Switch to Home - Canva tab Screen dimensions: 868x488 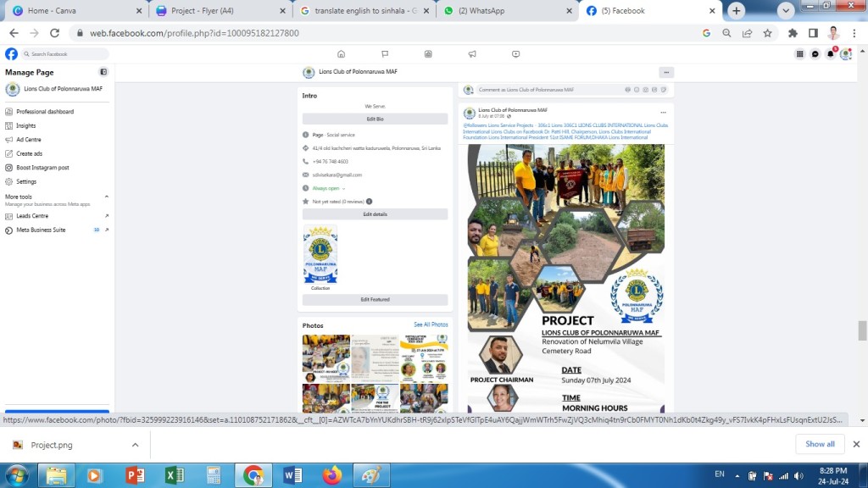pyautogui.click(x=77, y=10)
